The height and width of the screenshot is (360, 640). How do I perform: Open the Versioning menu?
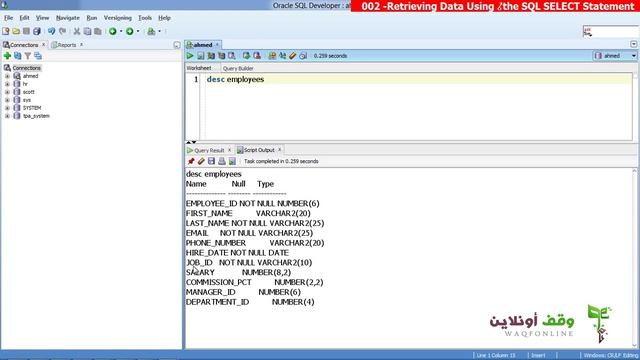(x=118, y=18)
